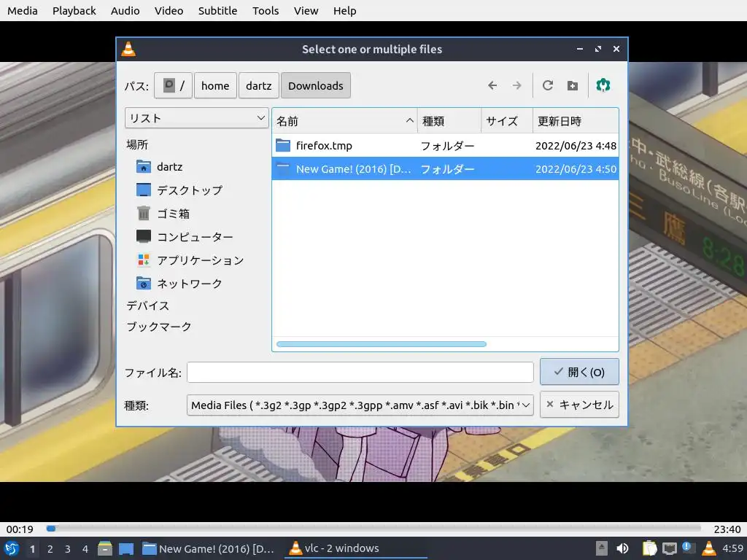Viewport: 747px width, 560px height.
Task: Open the リスト view mode dropdown
Action: [x=197, y=117]
